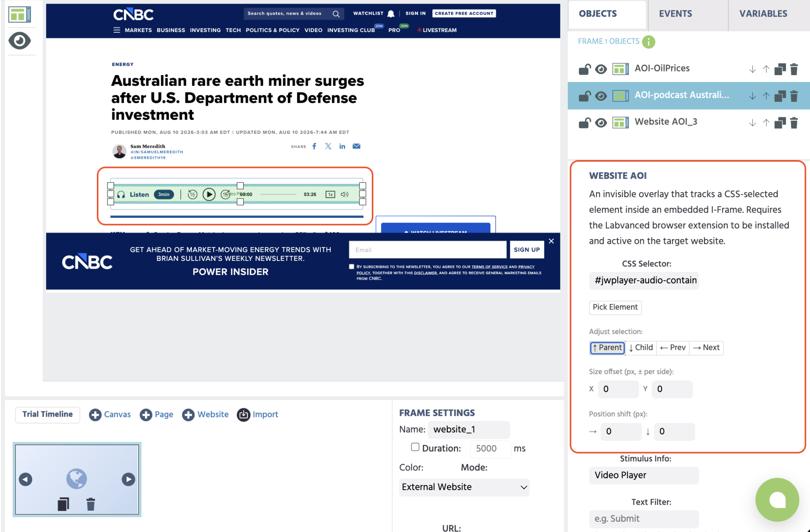The width and height of the screenshot is (810, 532).
Task: Click the frame Name field website_1
Action: (x=469, y=430)
